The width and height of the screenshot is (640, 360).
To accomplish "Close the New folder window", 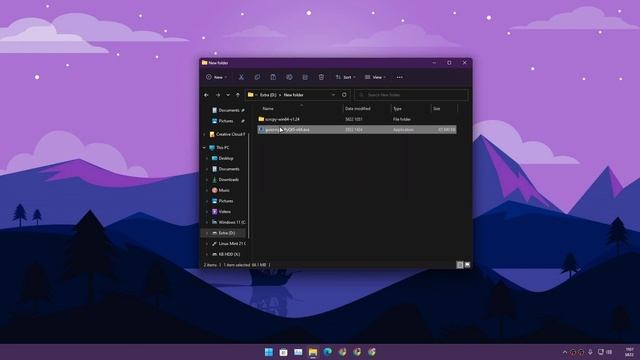I will coord(464,63).
